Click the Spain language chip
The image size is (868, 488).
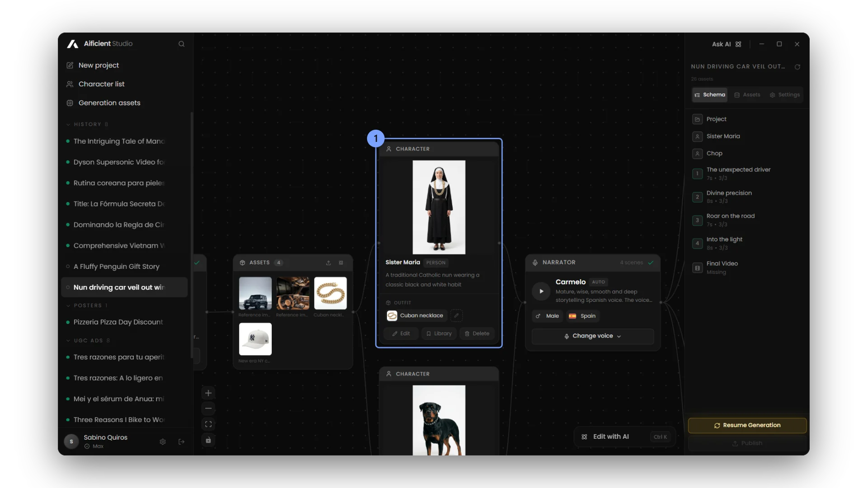tap(582, 316)
